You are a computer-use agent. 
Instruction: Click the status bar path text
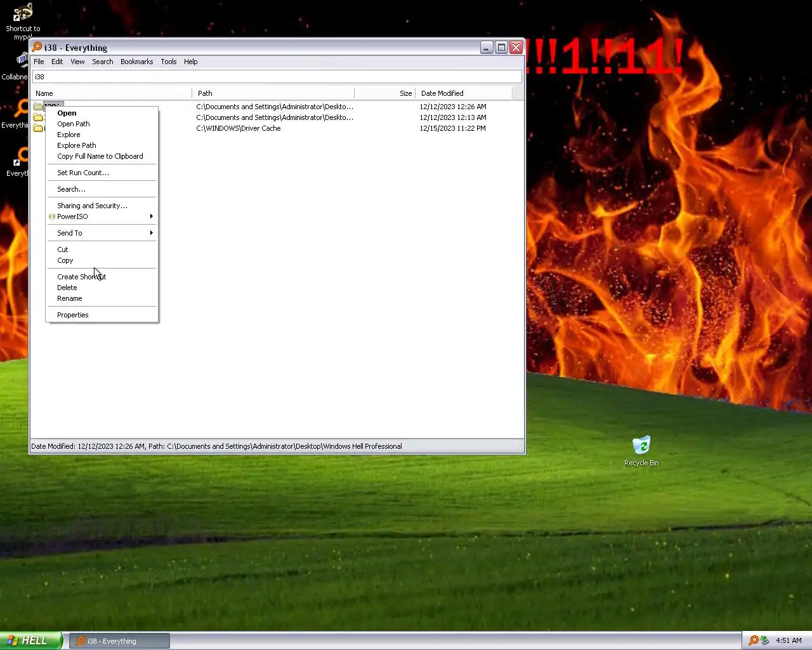click(216, 446)
